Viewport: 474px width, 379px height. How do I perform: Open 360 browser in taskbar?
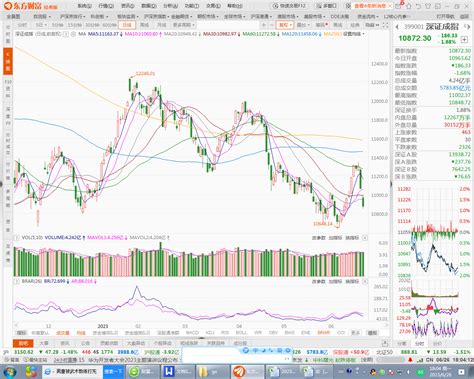142,371
